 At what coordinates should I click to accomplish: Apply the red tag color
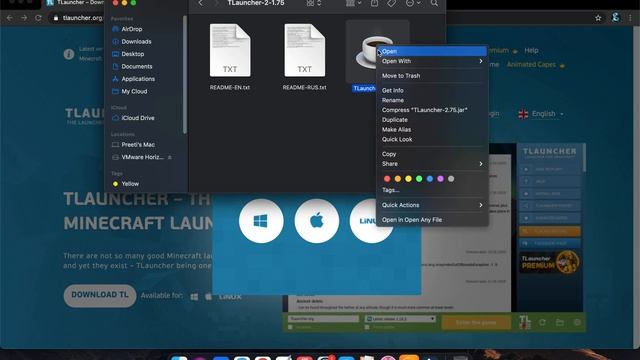tap(387, 179)
